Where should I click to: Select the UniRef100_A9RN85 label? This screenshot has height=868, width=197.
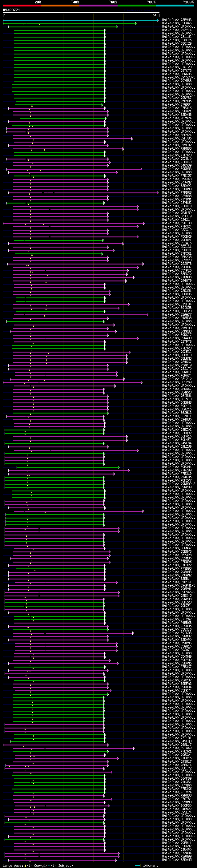coord(177,149)
